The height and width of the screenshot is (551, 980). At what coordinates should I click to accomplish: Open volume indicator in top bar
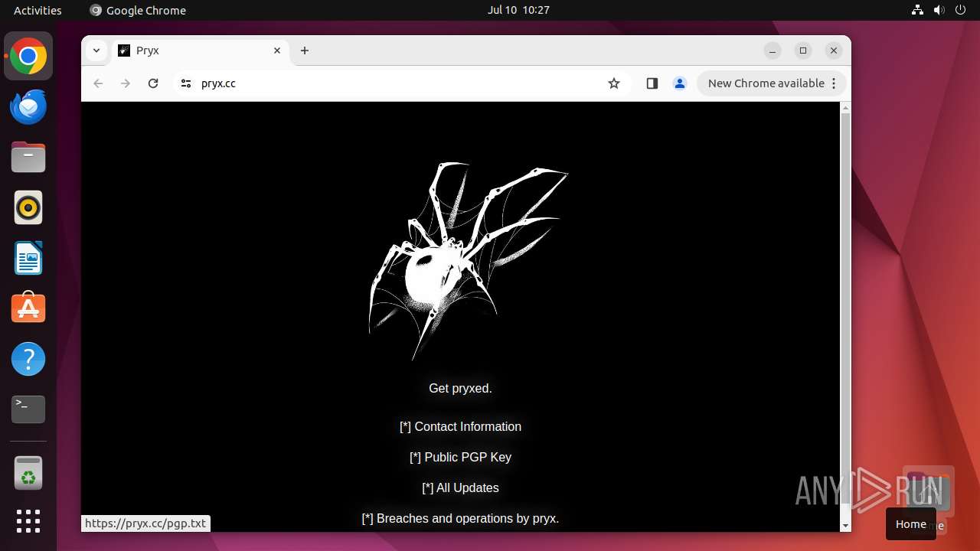939,10
